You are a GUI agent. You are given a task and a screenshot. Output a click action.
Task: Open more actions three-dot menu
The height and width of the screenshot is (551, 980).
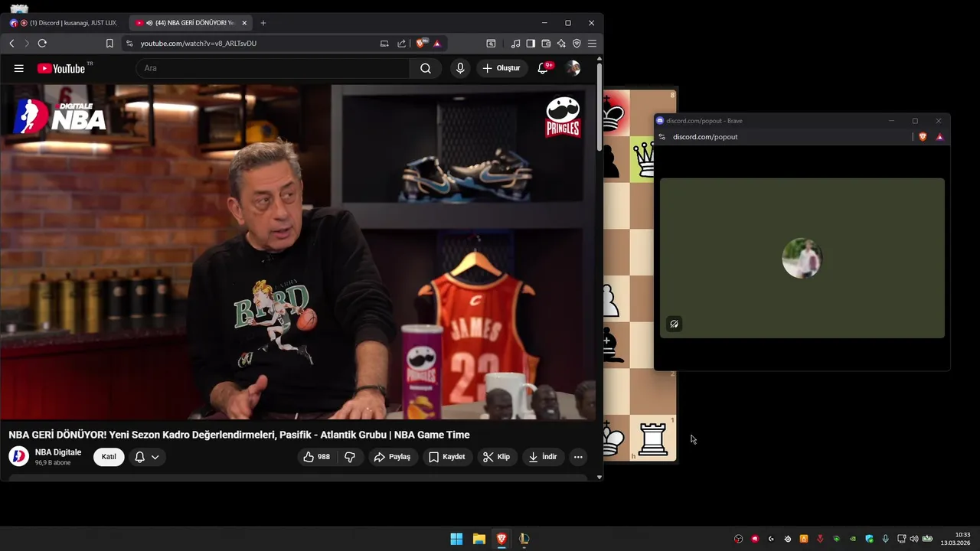[x=578, y=457]
